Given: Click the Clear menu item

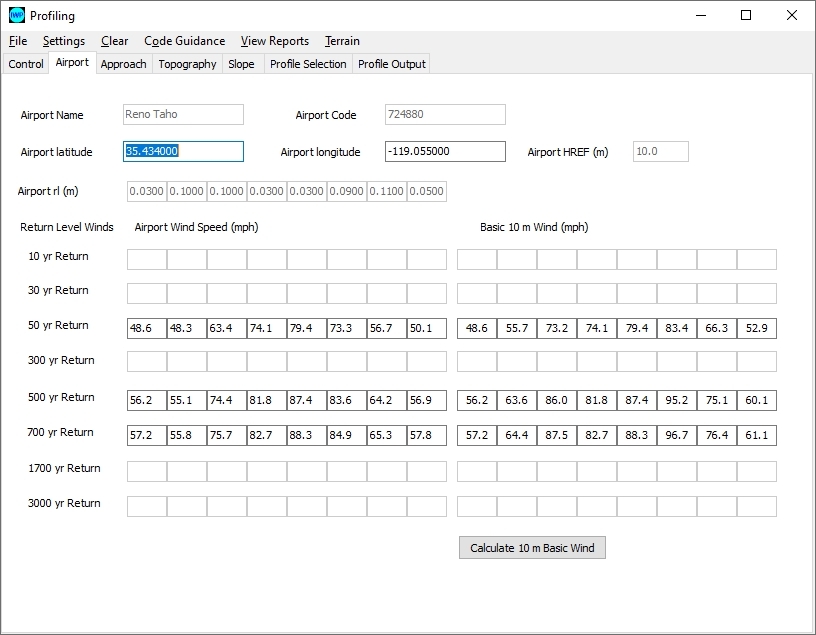Looking at the screenshot, I should pyautogui.click(x=115, y=41).
